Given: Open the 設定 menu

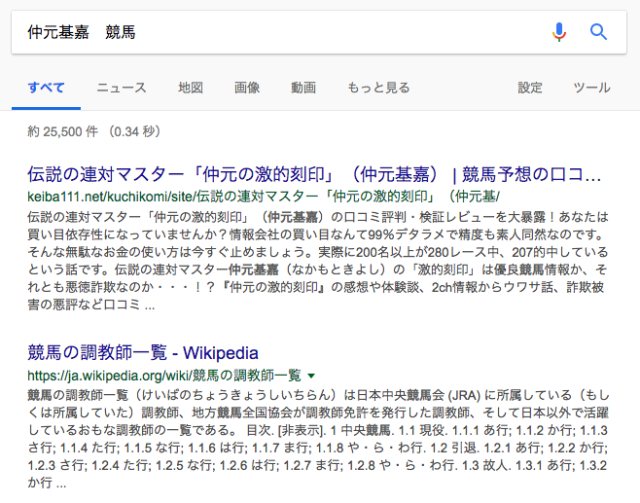Looking at the screenshot, I should [x=530, y=88].
